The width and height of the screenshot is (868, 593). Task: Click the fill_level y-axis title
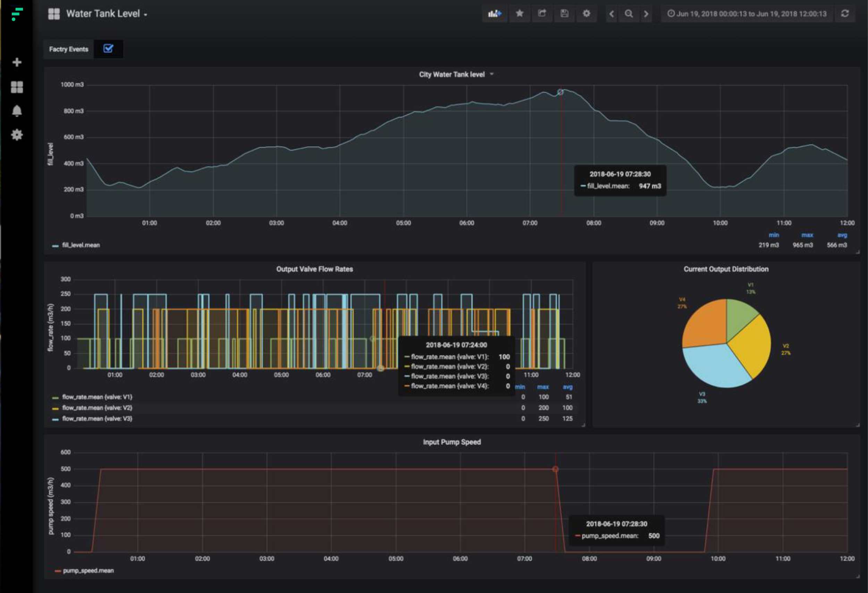tap(50, 154)
